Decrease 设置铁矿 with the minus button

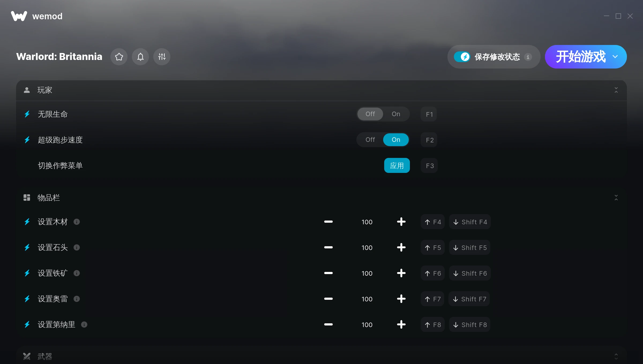coord(328,273)
